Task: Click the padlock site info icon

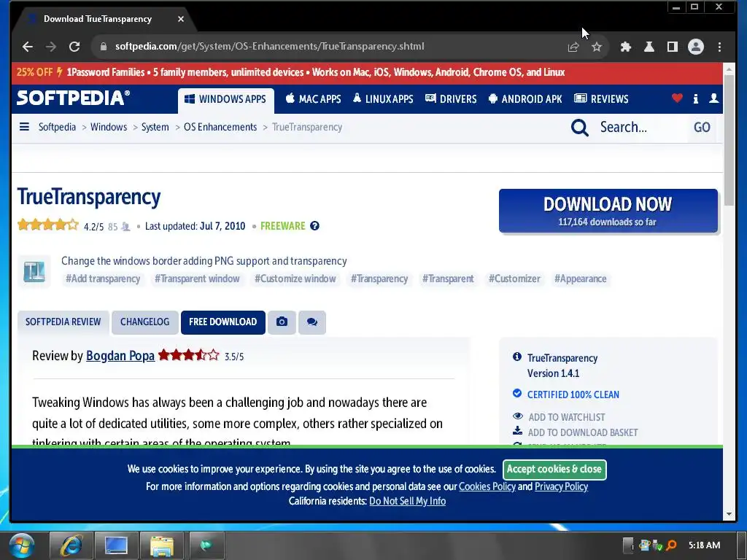Action: click(x=103, y=47)
